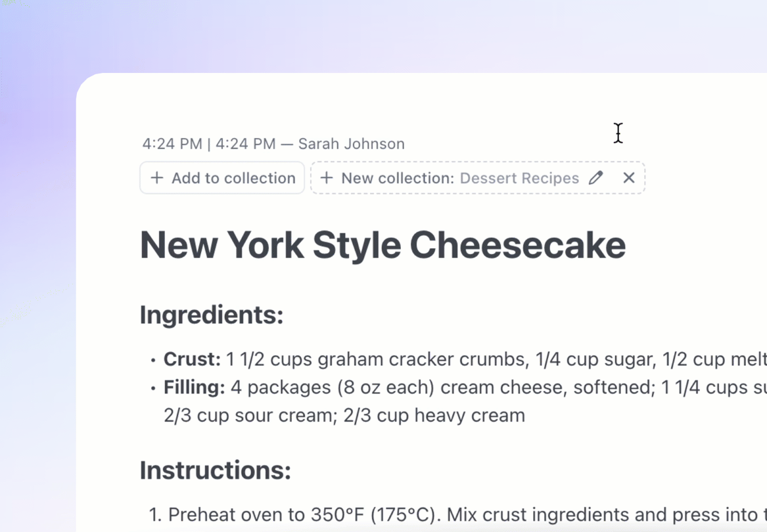Click the bold Filling label
Image resolution: width=767 pixels, height=532 pixels.
click(194, 388)
